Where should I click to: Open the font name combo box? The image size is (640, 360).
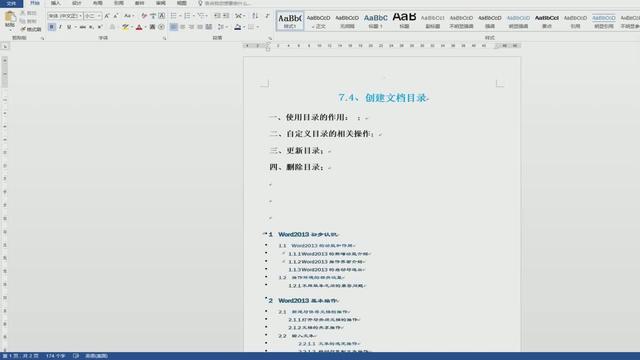coord(65,16)
